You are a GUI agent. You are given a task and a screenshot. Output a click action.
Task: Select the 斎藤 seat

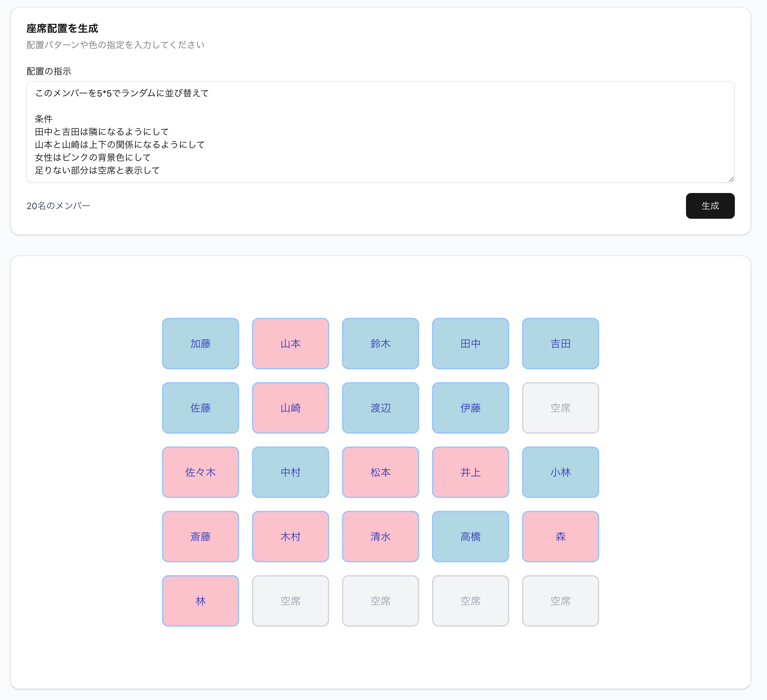(x=201, y=536)
